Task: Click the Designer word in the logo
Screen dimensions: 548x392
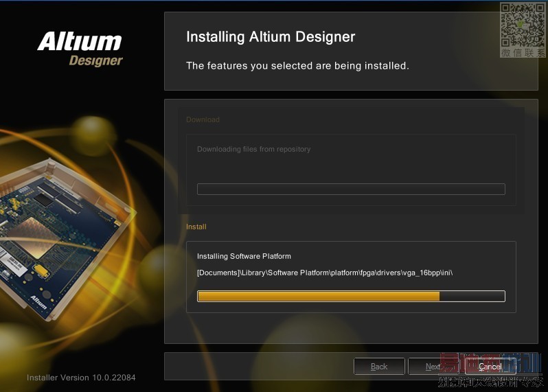Action: [x=95, y=61]
